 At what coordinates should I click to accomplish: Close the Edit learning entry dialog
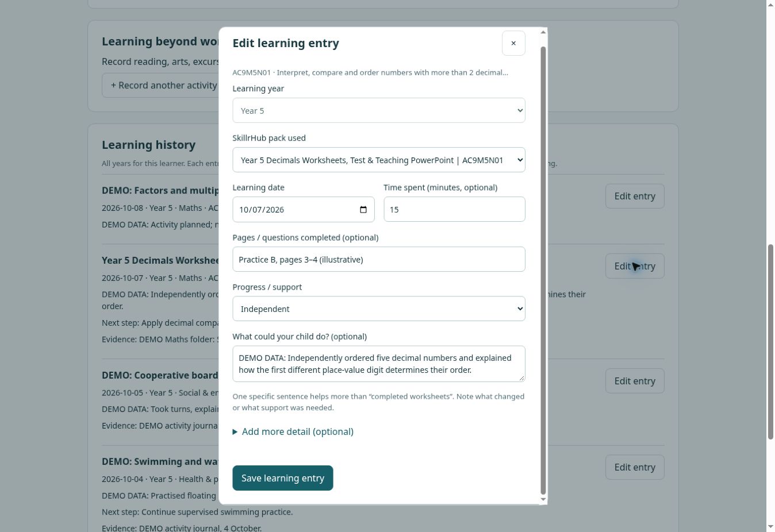point(513,43)
